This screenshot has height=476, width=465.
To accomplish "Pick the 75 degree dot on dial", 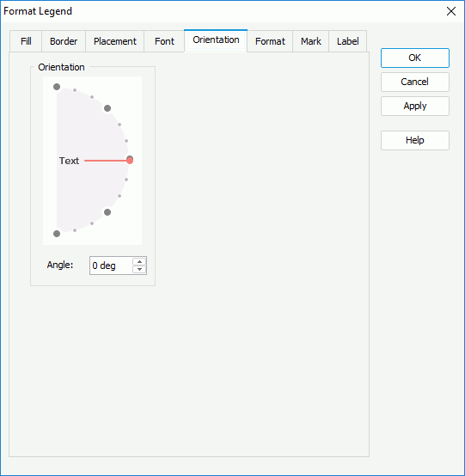I will [75, 90].
